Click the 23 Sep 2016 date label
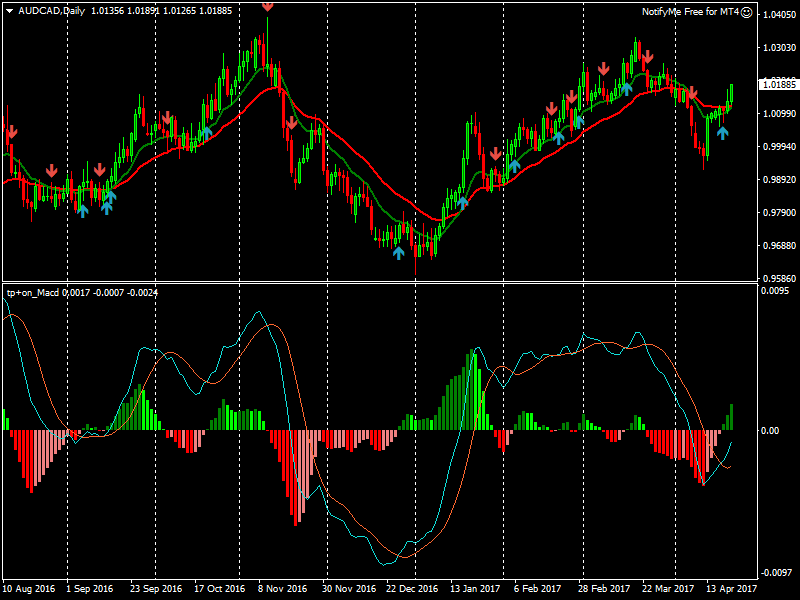 click(156, 589)
